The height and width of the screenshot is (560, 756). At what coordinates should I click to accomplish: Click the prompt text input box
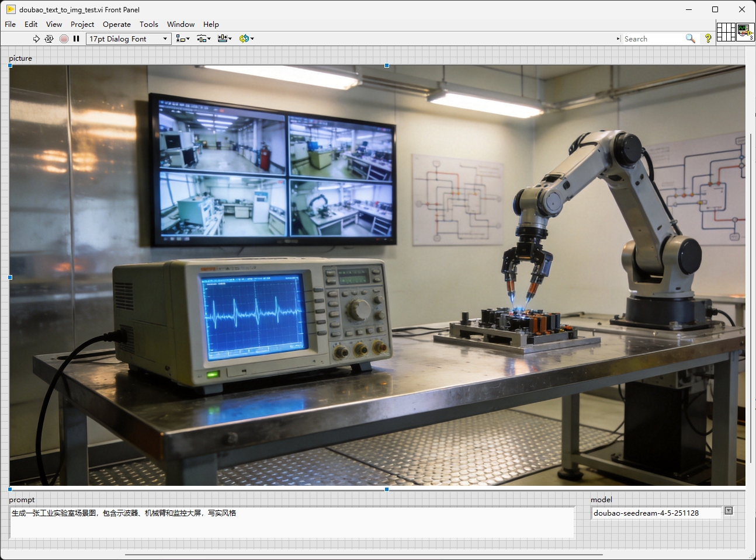pos(292,523)
